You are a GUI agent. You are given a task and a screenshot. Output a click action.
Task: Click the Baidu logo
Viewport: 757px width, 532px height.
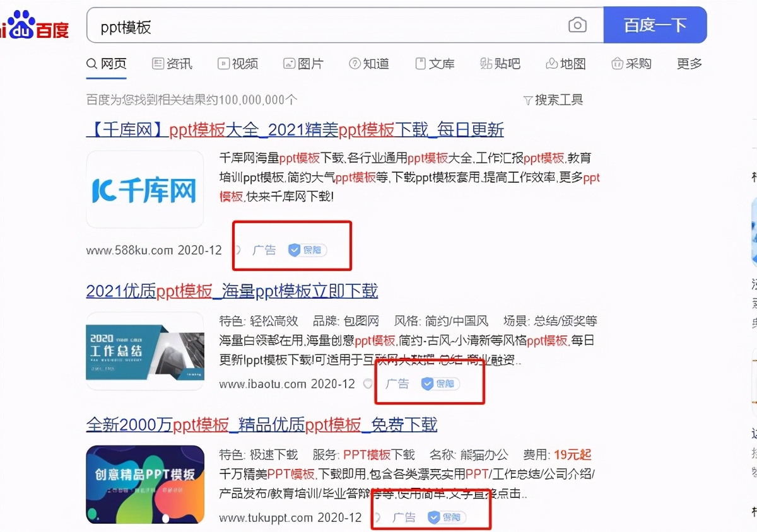34,26
